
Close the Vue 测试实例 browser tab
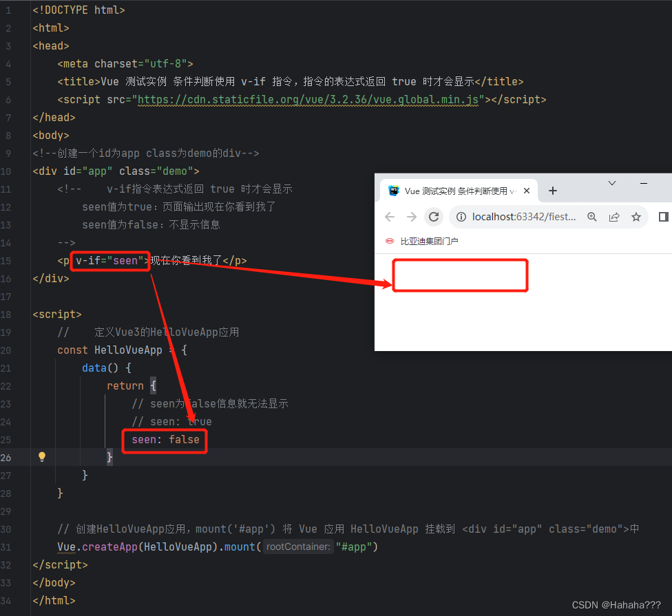pos(527,191)
